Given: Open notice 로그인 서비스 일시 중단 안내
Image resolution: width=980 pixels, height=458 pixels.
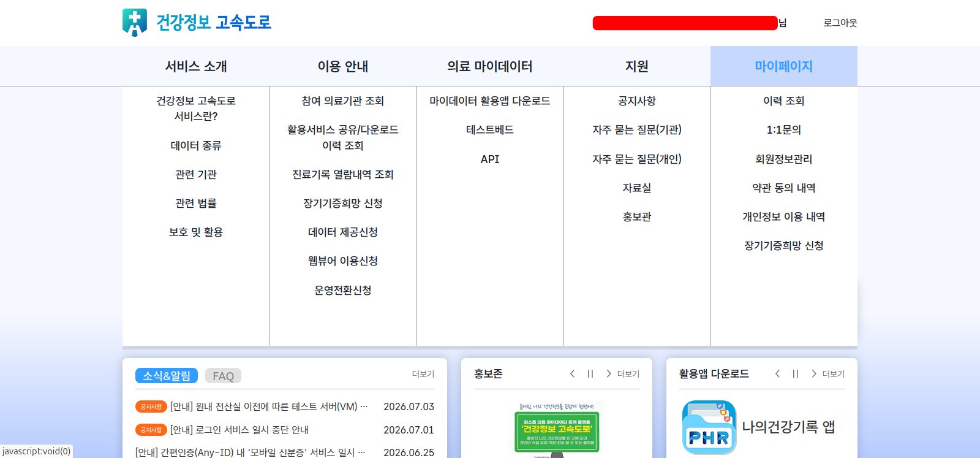Looking at the screenshot, I should [x=239, y=430].
